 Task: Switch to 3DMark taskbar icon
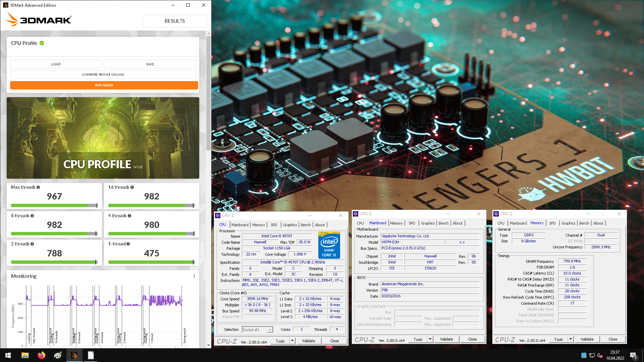click(x=74, y=355)
